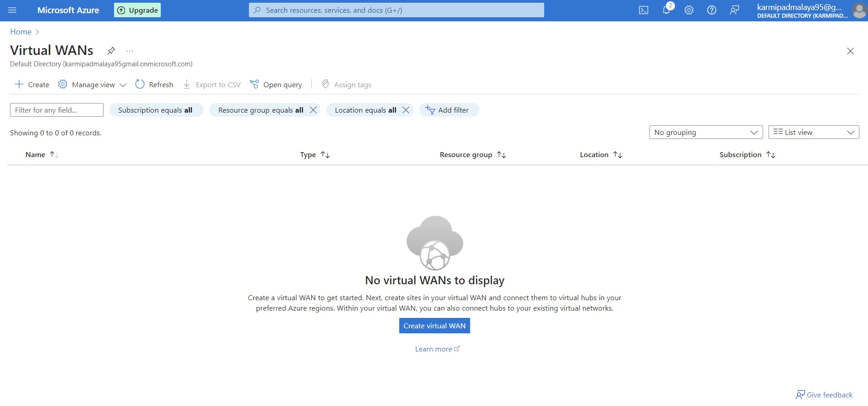Image resolution: width=868 pixels, height=406 pixels.
Task: Go to Home breadcrumb
Action: pos(21,32)
